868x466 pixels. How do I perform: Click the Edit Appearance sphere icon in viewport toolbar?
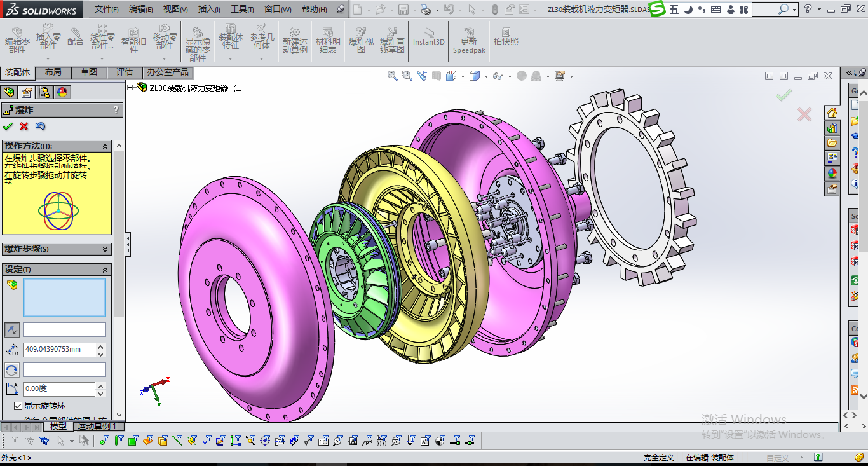pyautogui.click(x=522, y=76)
